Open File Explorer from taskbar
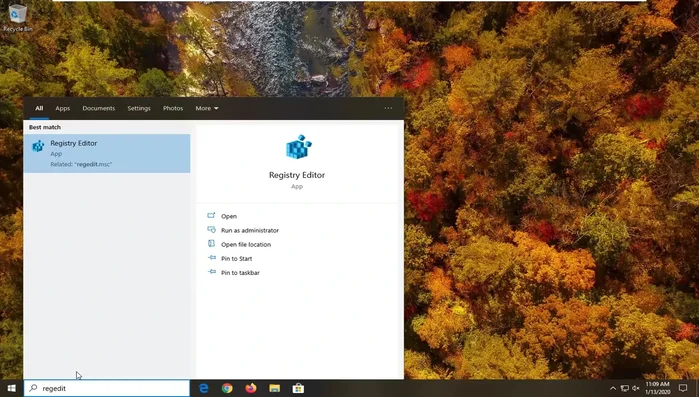The image size is (699, 397). coord(275,388)
